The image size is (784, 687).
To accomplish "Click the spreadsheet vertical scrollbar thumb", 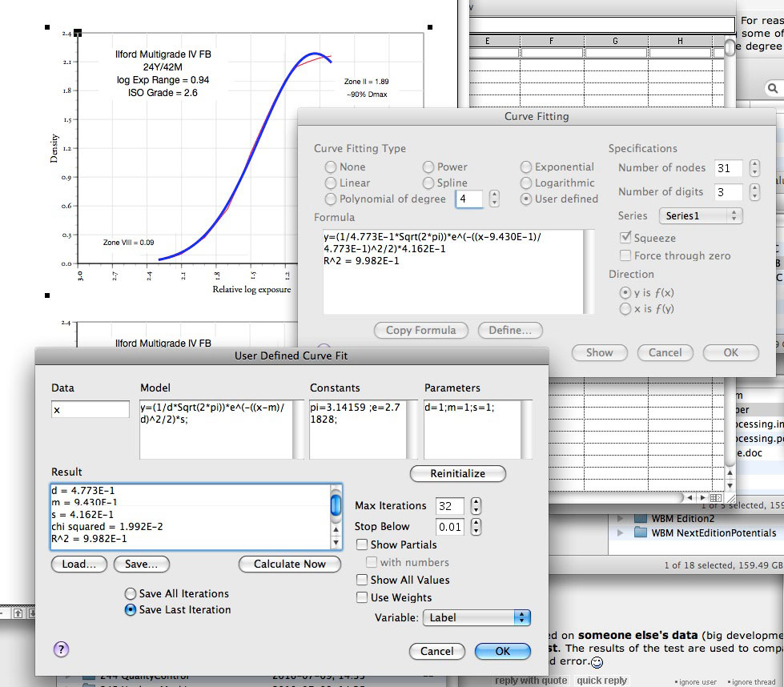I will (730, 47).
